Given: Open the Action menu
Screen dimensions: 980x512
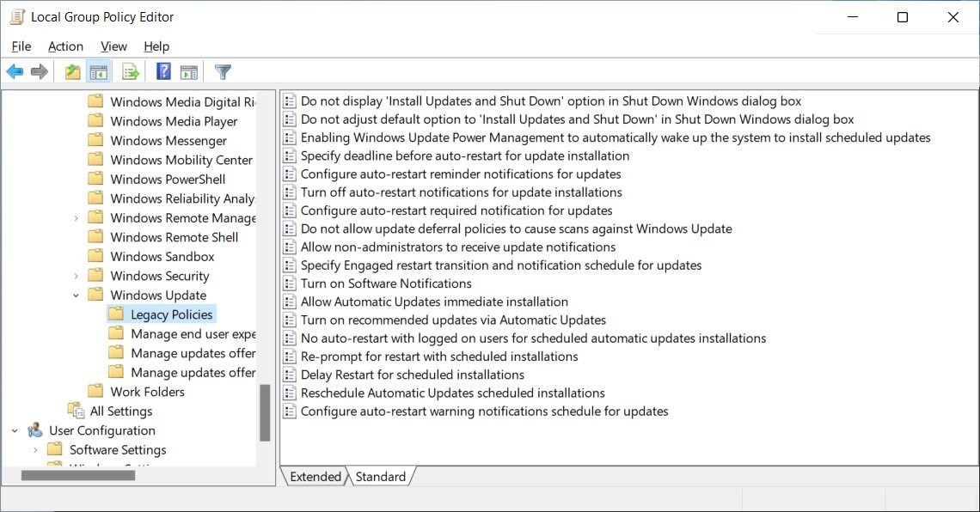Looking at the screenshot, I should click(x=65, y=46).
